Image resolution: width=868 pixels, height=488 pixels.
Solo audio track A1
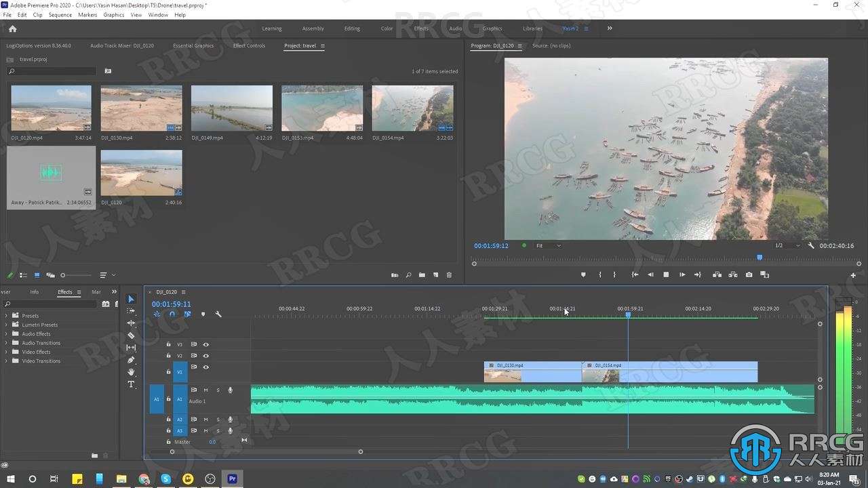tap(218, 390)
